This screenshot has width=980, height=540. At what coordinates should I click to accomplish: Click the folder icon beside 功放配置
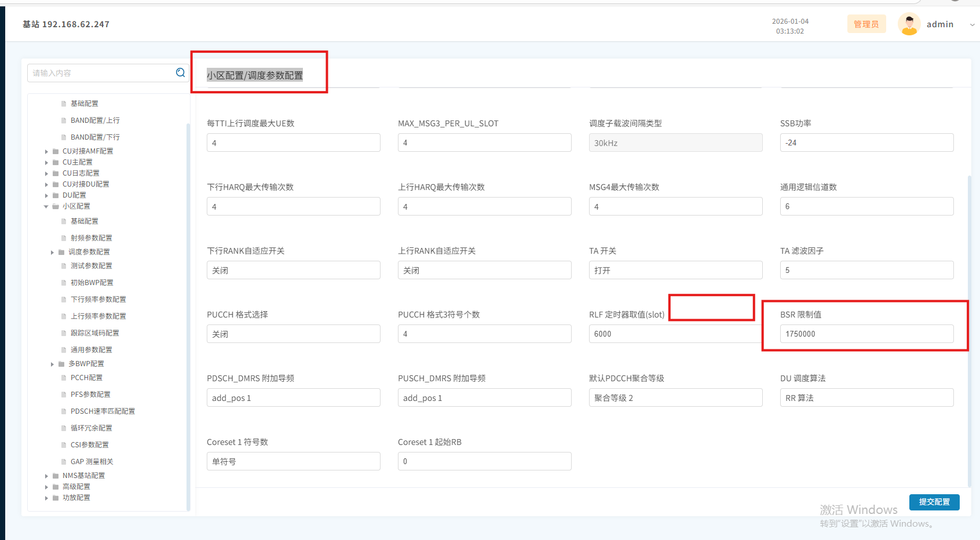pyautogui.click(x=56, y=498)
